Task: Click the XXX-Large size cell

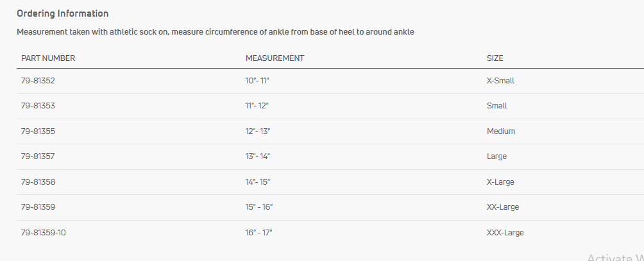Action: pos(505,233)
